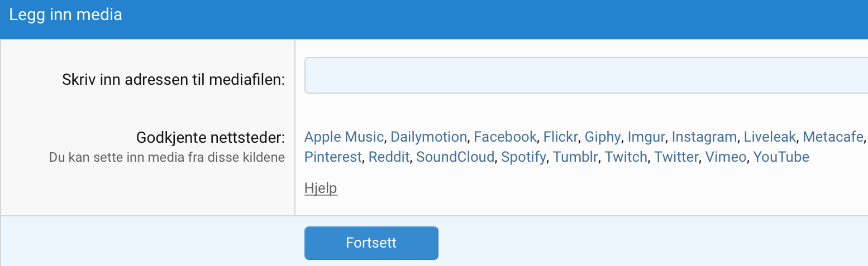
Task: Open the Apple Music link
Action: click(x=344, y=137)
